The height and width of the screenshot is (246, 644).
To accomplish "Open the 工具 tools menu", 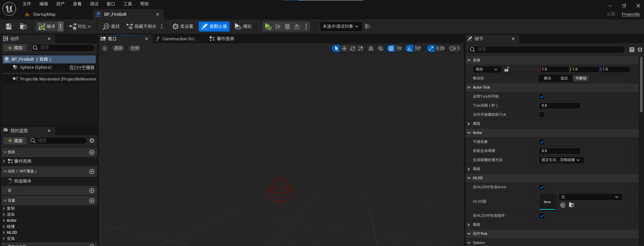I will pyautogui.click(x=128, y=4).
